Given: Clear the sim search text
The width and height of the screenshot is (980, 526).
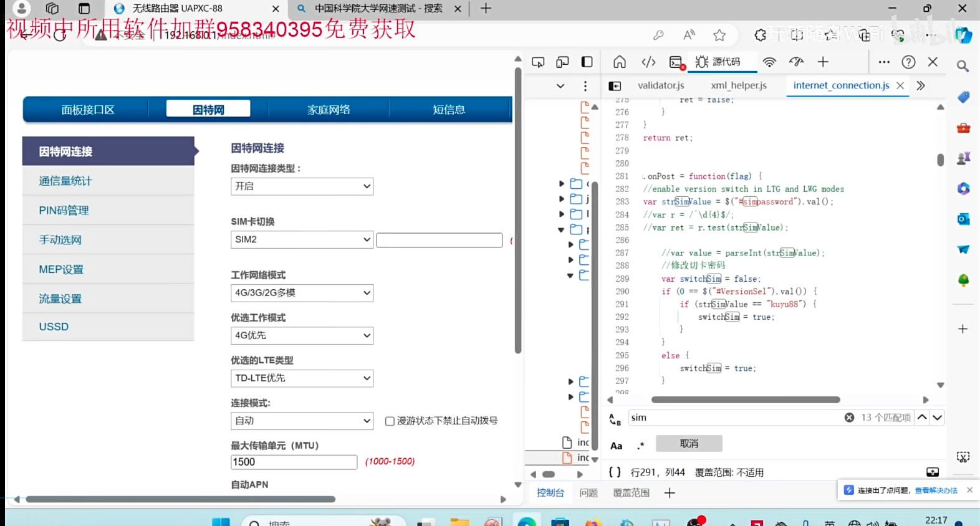Looking at the screenshot, I should point(849,418).
